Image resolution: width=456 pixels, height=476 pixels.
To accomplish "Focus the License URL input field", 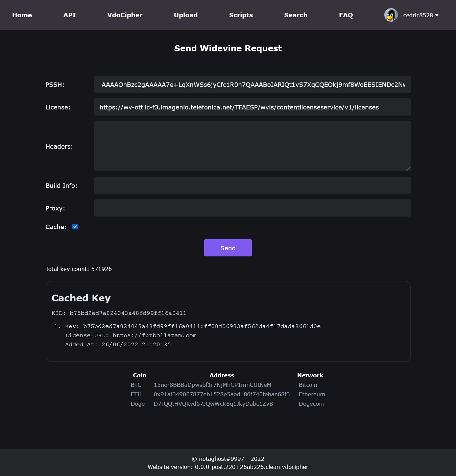I will (x=253, y=107).
